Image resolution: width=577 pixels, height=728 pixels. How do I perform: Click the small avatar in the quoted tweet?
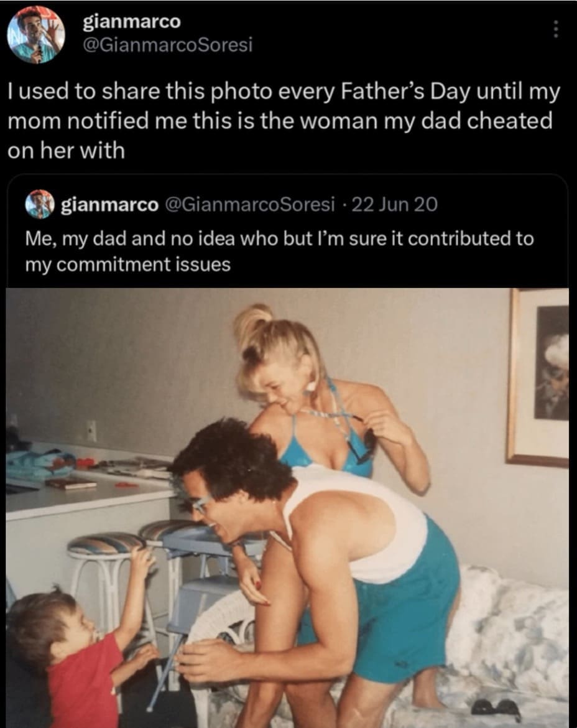[39, 203]
